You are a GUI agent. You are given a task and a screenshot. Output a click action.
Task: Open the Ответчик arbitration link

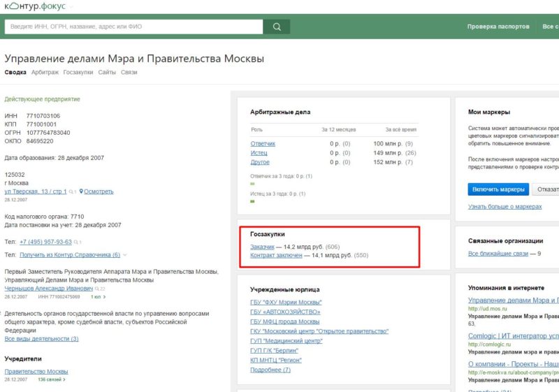point(263,144)
